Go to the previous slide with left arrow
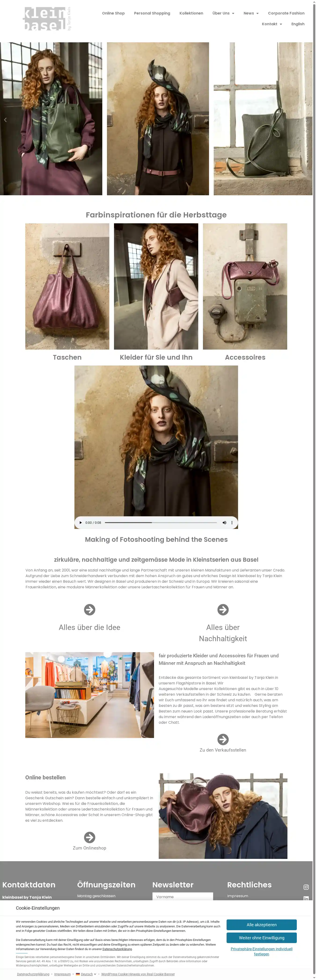 (5, 120)
